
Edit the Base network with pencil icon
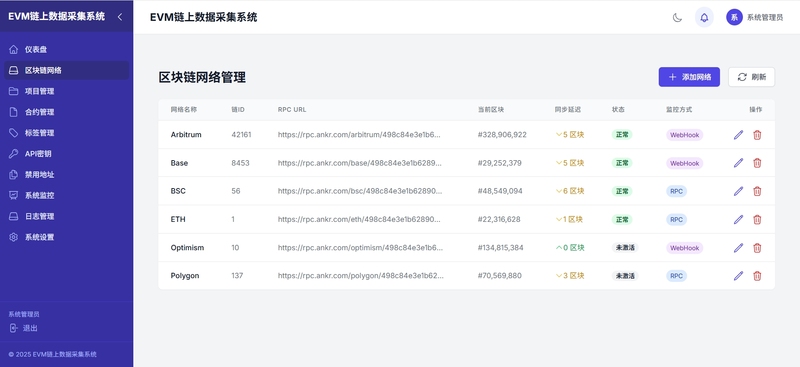(738, 163)
